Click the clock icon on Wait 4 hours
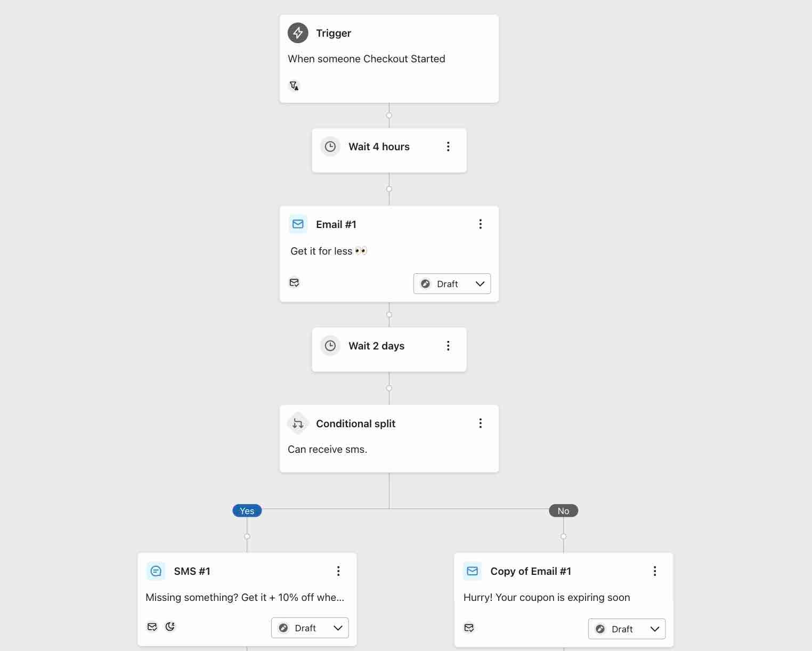This screenshot has width=812, height=651. [x=330, y=147]
